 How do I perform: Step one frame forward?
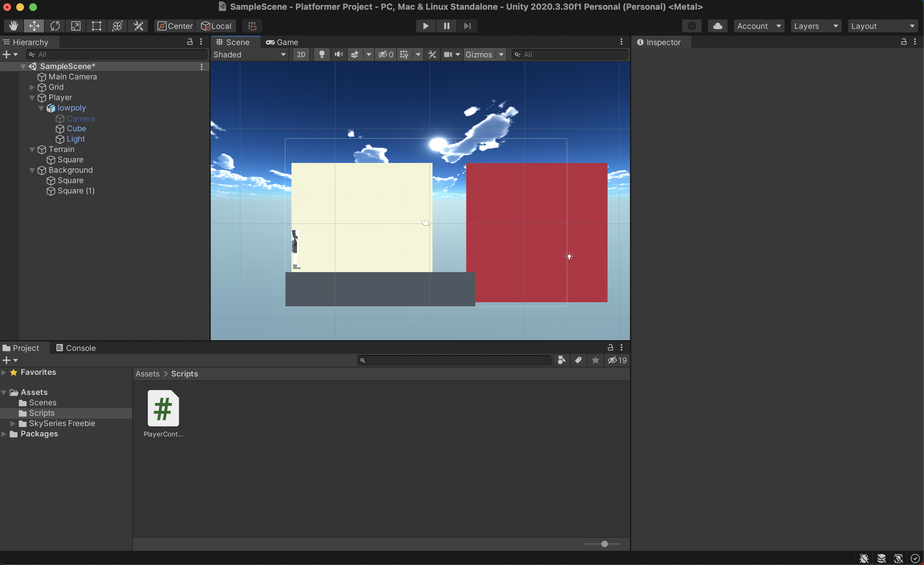click(x=467, y=26)
